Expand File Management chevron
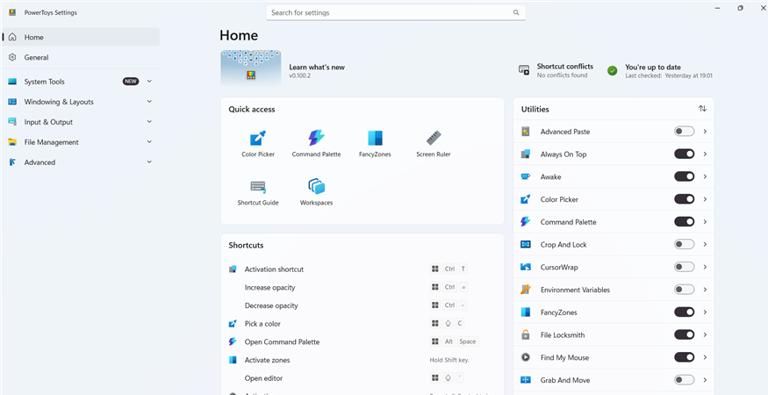Screen dimensions: 768x395 click(149, 142)
